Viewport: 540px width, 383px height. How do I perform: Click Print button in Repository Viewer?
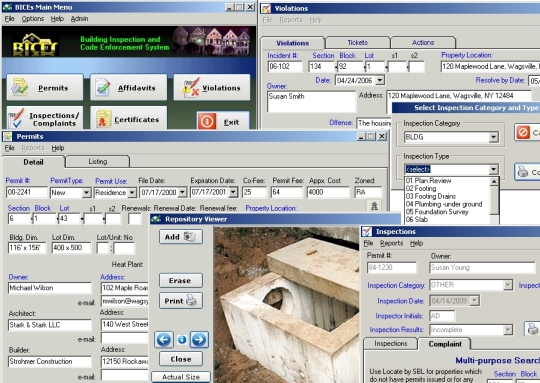[x=181, y=301]
